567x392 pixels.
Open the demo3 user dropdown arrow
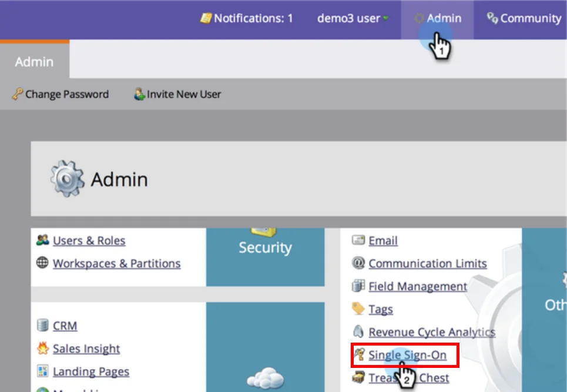[386, 19]
